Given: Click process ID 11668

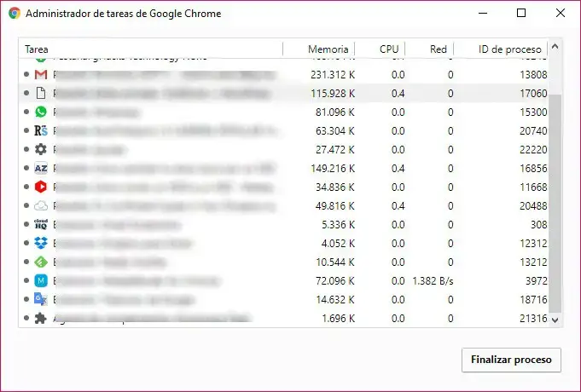Looking at the screenshot, I should point(533,187).
